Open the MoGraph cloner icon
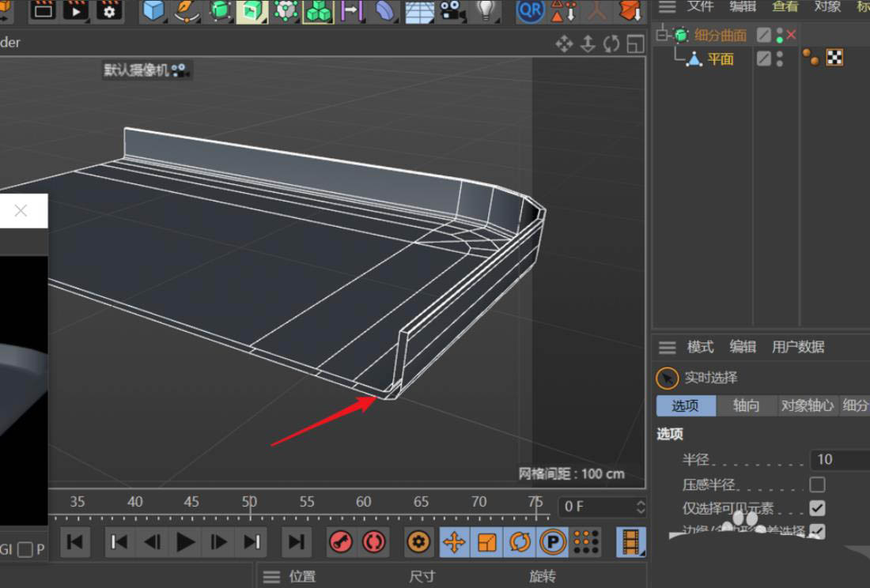Image resolution: width=870 pixels, height=588 pixels. 286,10
